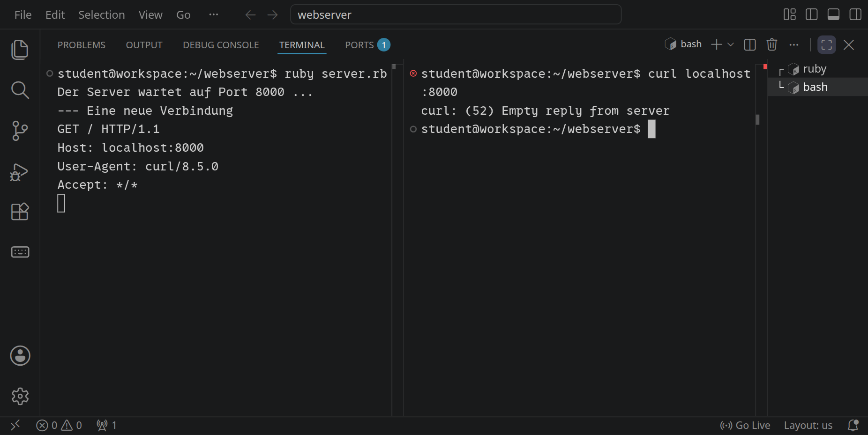
Task: Open the Source Control view
Action: pos(20,131)
